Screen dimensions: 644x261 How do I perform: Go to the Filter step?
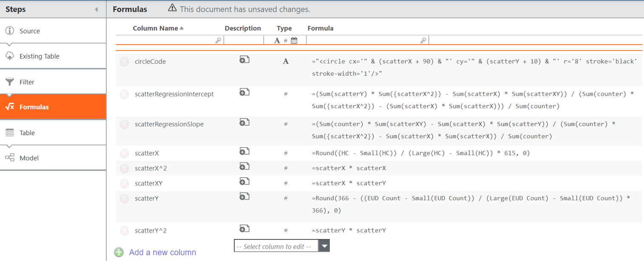(x=53, y=82)
